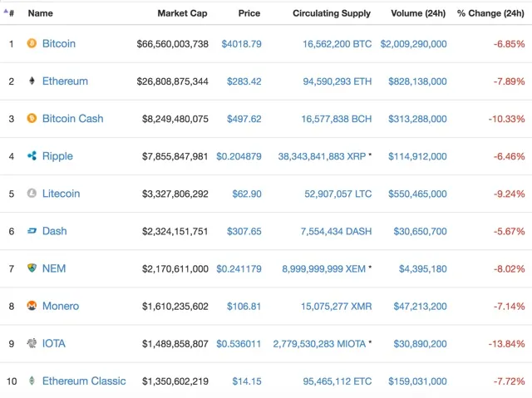532x398 pixels.
Task: Click supply 8,999,999,999 XEM
Action: click(323, 269)
